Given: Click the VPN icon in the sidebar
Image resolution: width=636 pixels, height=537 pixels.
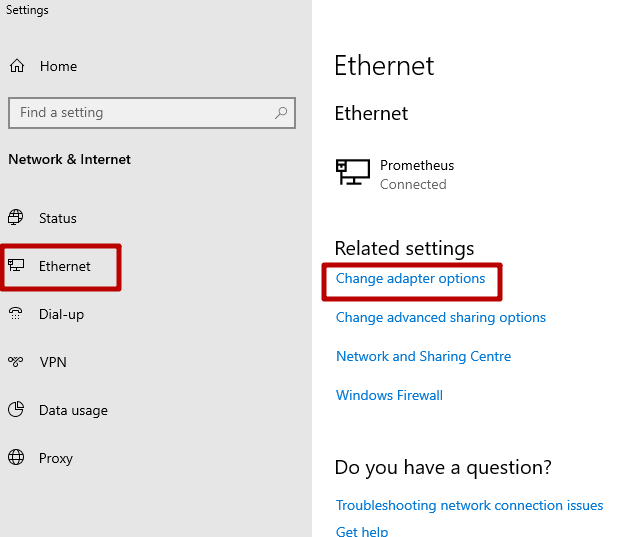Looking at the screenshot, I should tap(16, 362).
